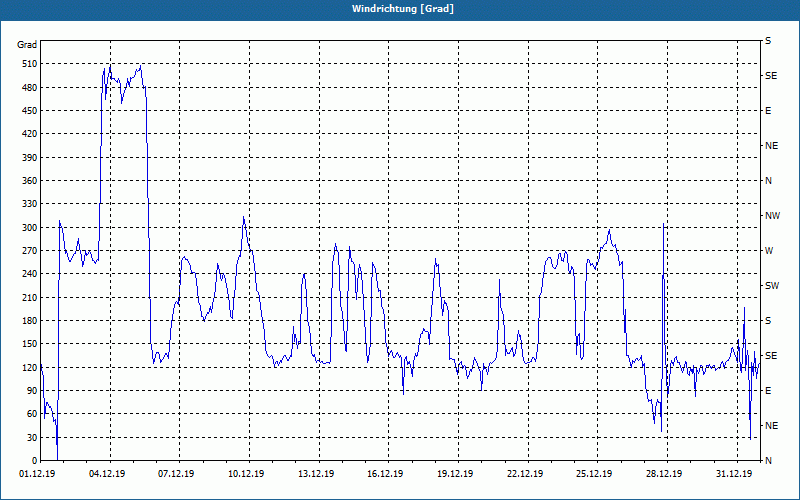
Task: Select the 240 value on the y-axis
Action: 30,274
